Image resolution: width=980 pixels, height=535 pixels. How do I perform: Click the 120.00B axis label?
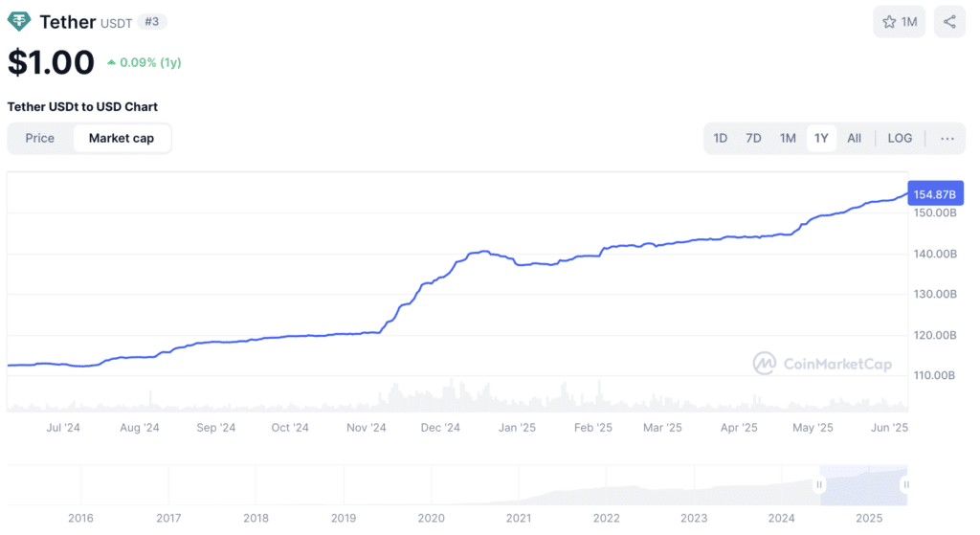click(x=935, y=335)
